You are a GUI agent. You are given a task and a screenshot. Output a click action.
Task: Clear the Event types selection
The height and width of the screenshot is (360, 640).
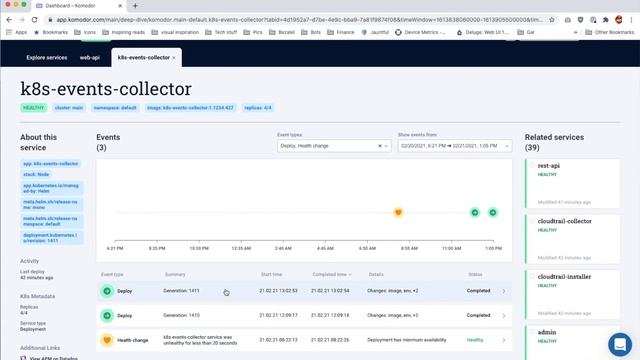coord(380,146)
